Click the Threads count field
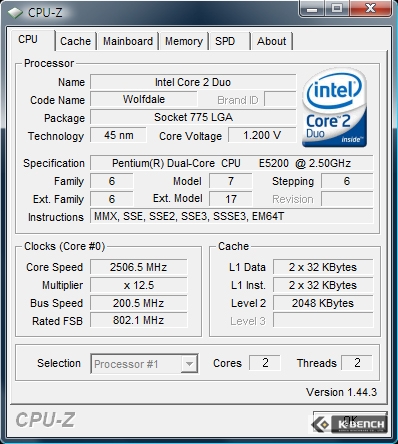The image size is (398, 444). click(357, 363)
